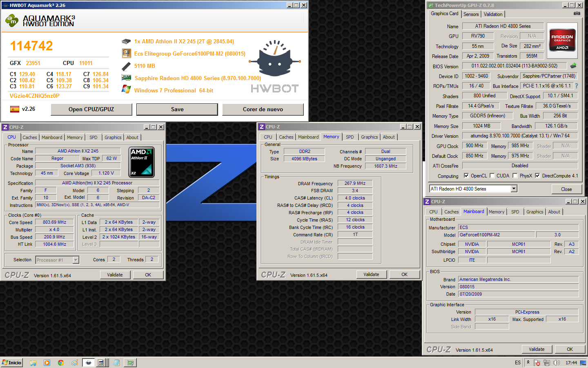Click the Open CPUZ/GPUZ button
This screenshot has width=588, height=368.
coord(91,109)
